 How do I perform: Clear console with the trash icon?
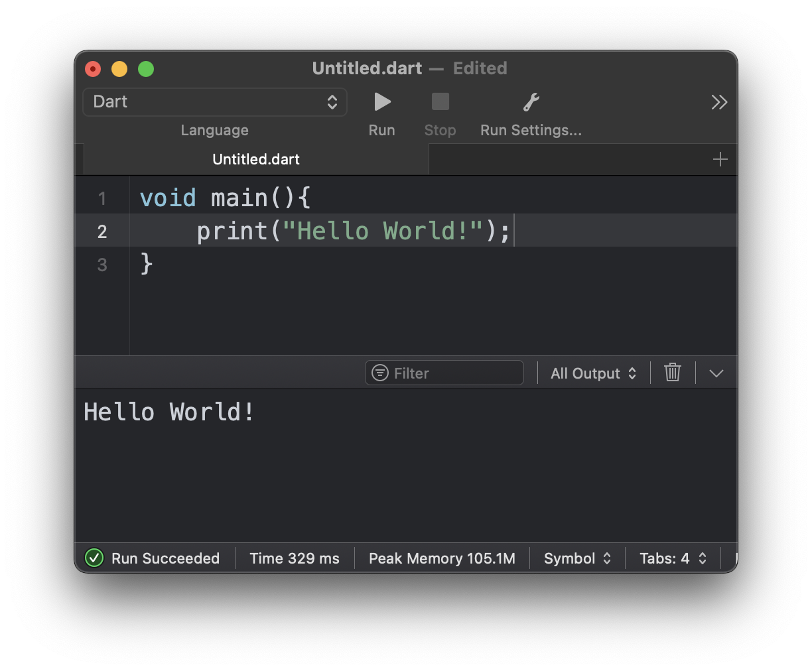click(673, 373)
